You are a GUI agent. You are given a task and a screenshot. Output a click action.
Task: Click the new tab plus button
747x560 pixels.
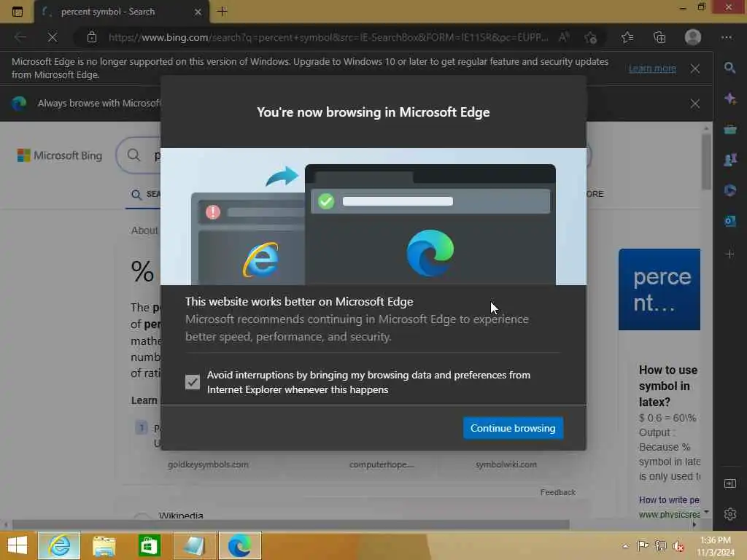click(222, 12)
